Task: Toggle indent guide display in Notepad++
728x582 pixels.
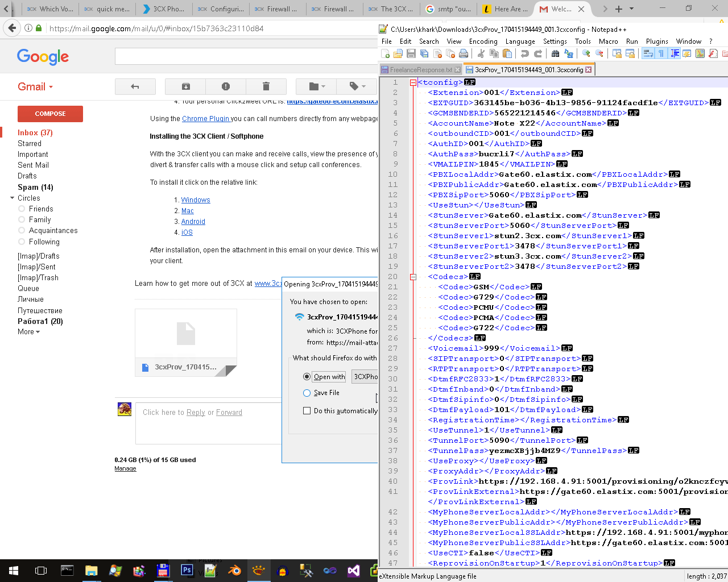Action: [x=675, y=53]
